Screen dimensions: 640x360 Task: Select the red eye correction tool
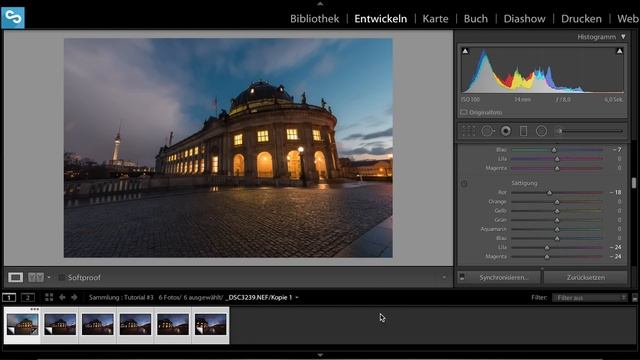pyautogui.click(x=506, y=131)
